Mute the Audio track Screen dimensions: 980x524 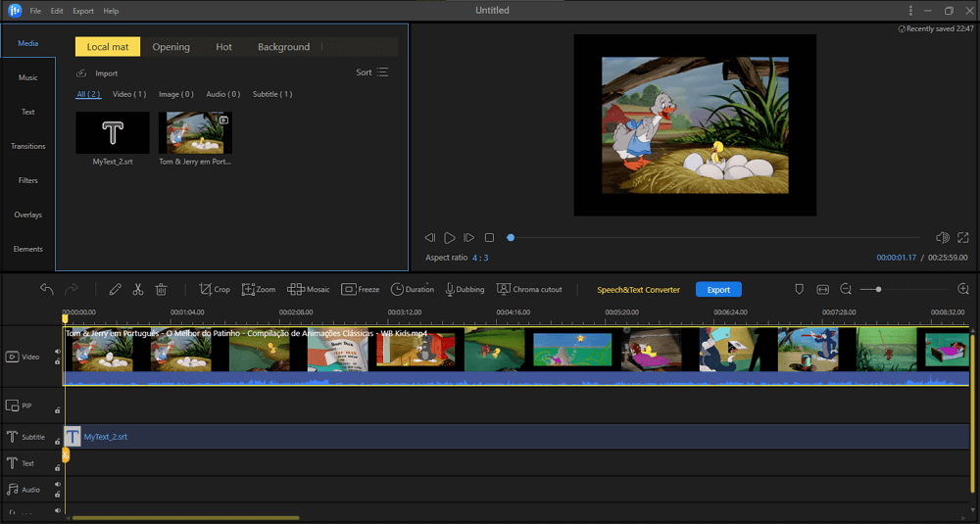tap(58, 485)
